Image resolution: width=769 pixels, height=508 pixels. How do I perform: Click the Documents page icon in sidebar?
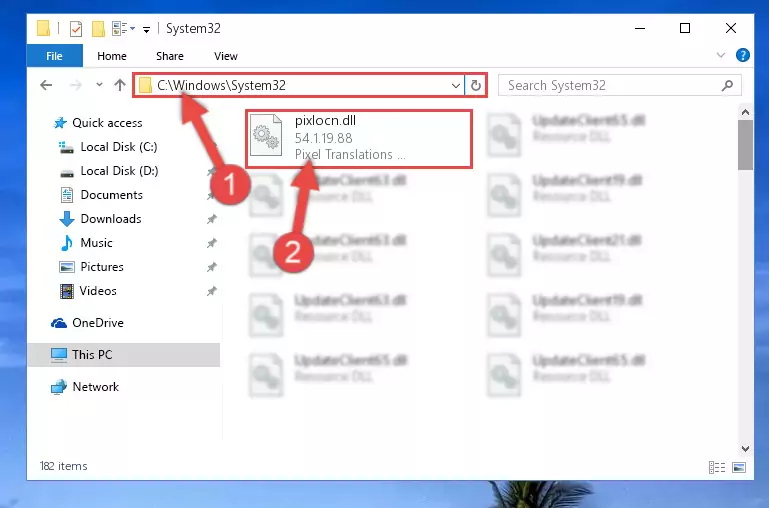click(x=67, y=195)
